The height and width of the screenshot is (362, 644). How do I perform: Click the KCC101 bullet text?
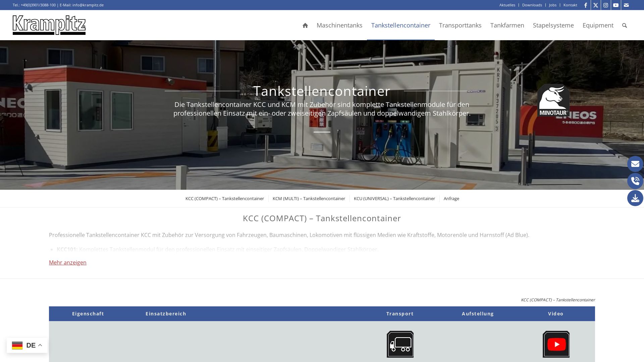[x=218, y=249]
